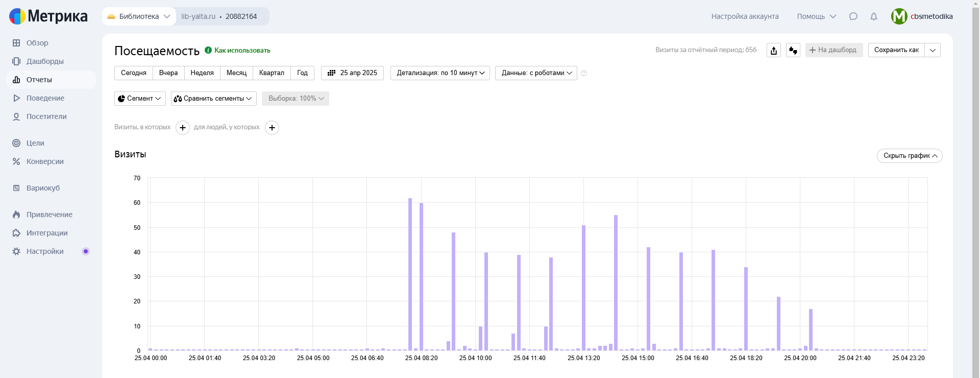Image resolution: width=980 pixels, height=378 pixels.
Task: Go to Интеграции in the sidebar
Action: click(51, 233)
